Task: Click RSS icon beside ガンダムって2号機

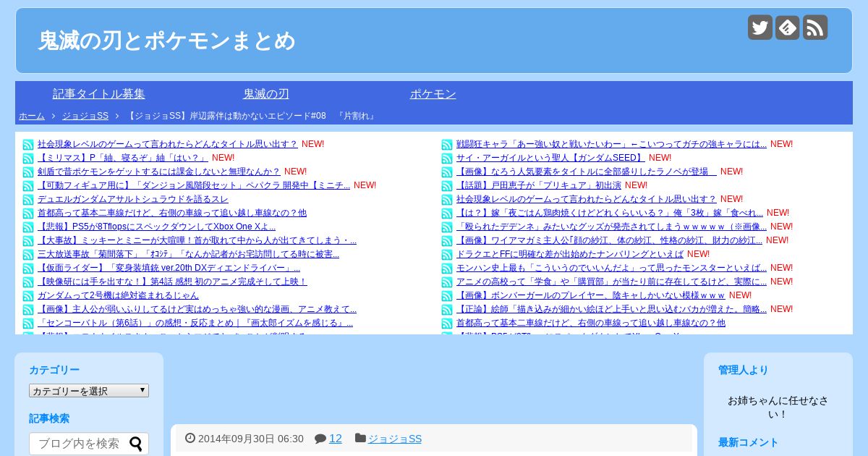Action: (x=28, y=296)
